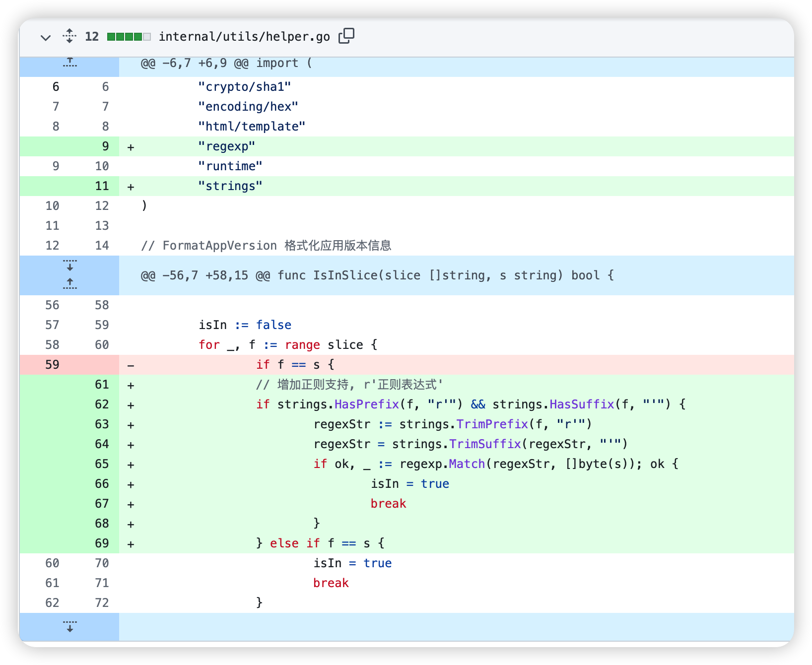
Task: Click the plus marker on line 65
Action: (x=131, y=465)
